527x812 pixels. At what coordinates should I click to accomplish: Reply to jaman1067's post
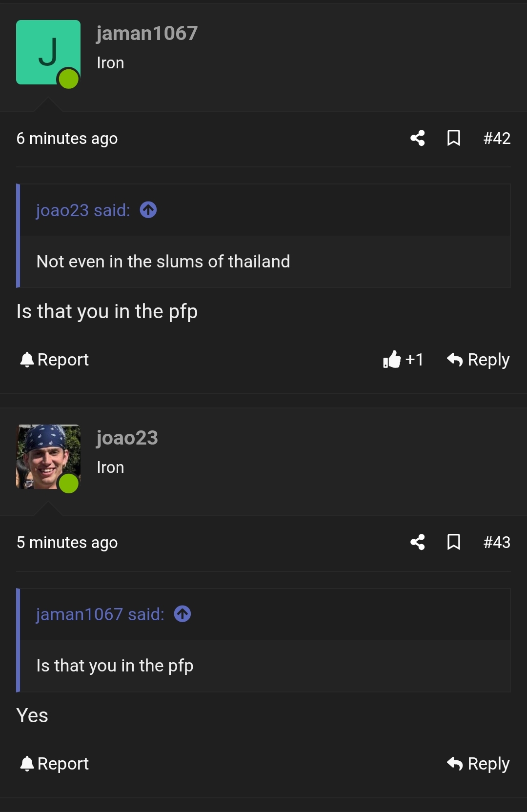coord(478,360)
